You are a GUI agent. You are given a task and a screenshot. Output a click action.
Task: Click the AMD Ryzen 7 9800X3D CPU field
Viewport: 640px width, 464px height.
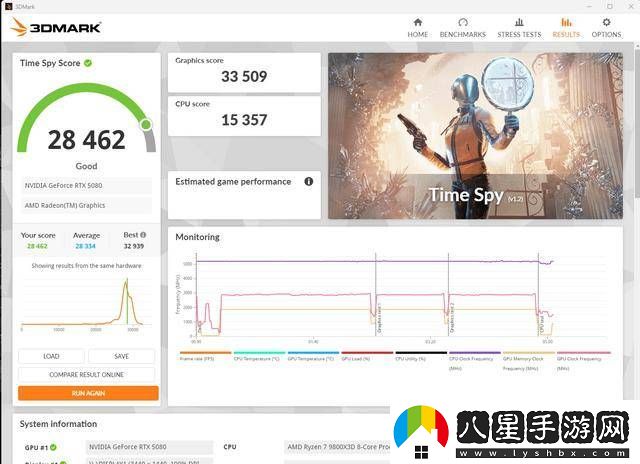click(x=337, y=447)
